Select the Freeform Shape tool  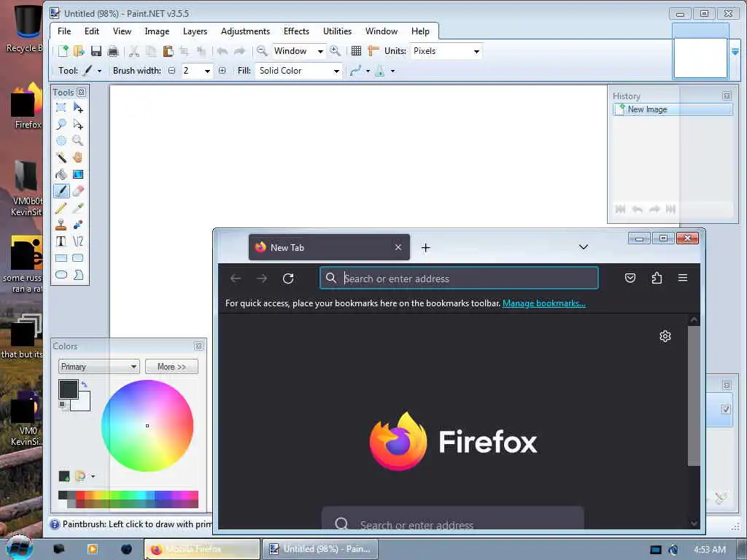pyautogui.click(x=78, y=275)
